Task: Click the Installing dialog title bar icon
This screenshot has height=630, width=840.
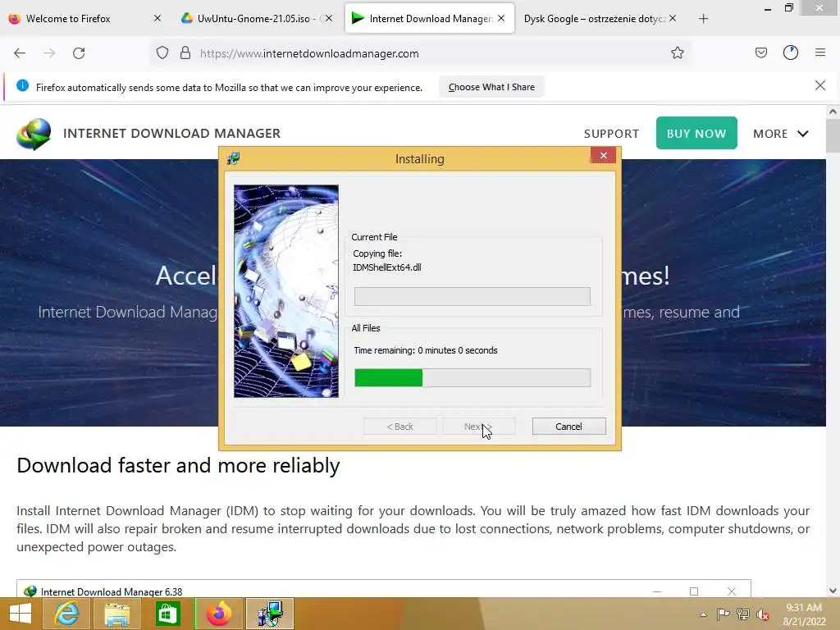Action: [234, 158]
